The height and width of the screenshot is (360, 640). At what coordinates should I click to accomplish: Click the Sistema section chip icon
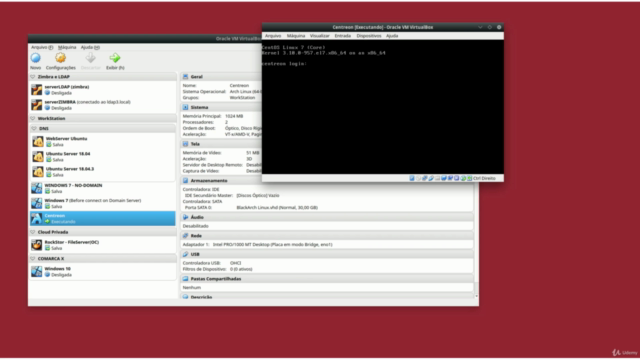coord(185,107)
